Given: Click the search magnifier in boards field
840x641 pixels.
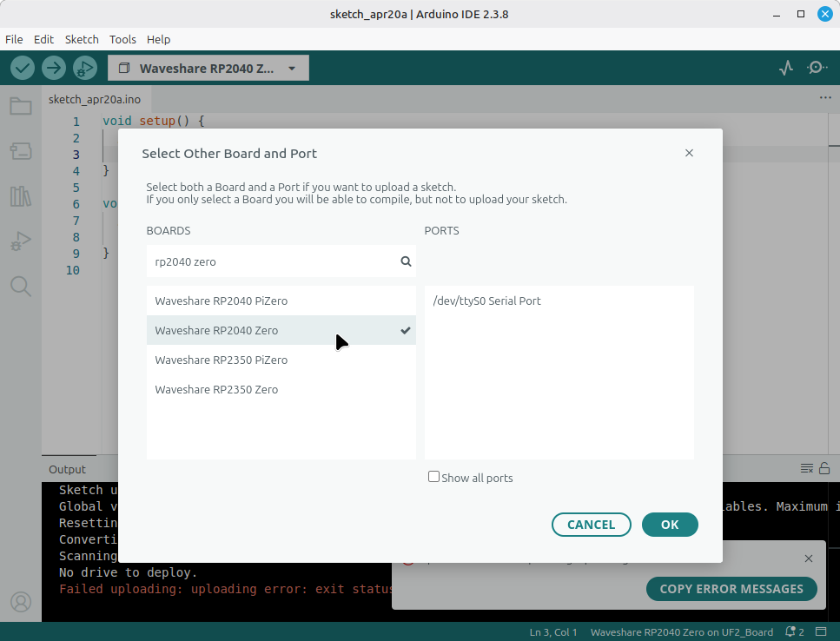Looking at the screenshot, I should pyautogui.click(x=406, y=261).
